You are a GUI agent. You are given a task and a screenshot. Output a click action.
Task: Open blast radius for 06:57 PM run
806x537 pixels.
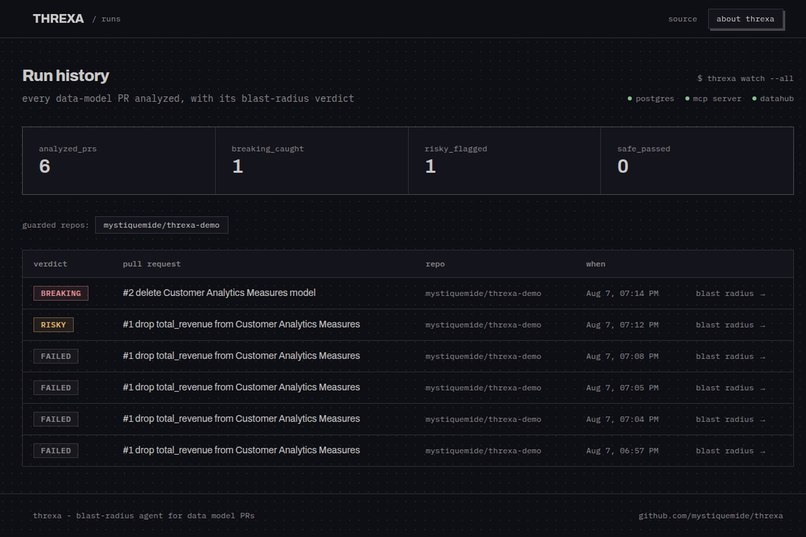pos(730,451)
